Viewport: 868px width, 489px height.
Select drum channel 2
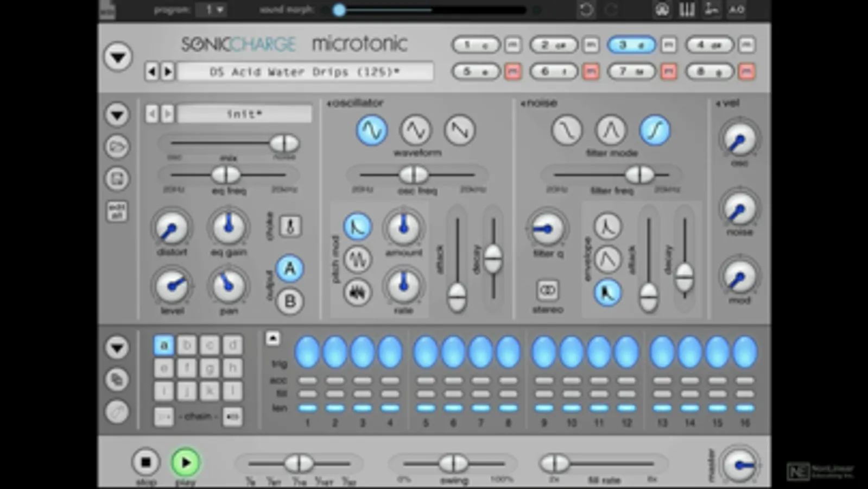[553, 45]
